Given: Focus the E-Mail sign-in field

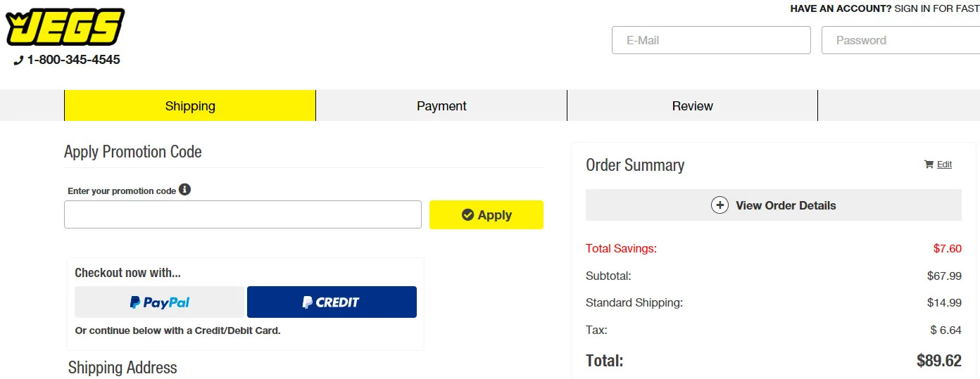Looking at the screenshot, I should pyautogui.click(x=711, y=40).
